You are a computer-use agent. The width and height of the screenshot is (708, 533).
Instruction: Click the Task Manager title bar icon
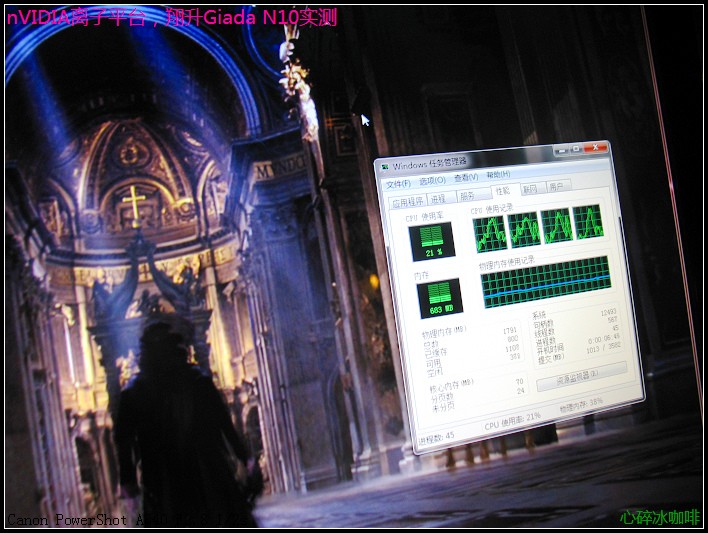click(x=385, y=168)
